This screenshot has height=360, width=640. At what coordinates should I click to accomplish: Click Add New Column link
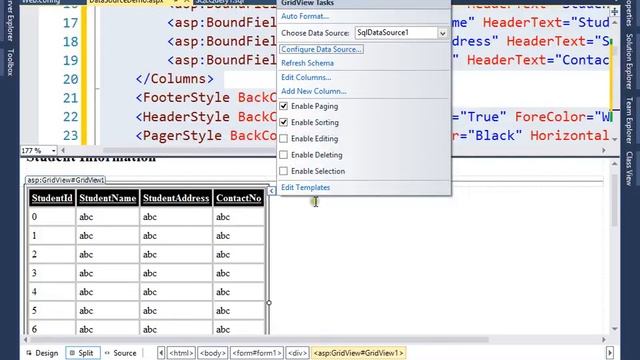tap(313, 91)
